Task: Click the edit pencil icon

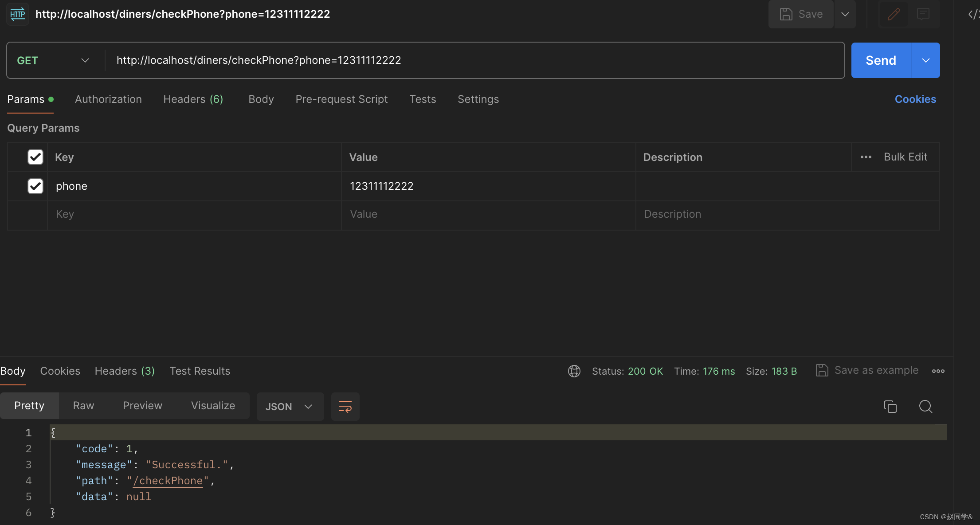Action: pos(894,14)
